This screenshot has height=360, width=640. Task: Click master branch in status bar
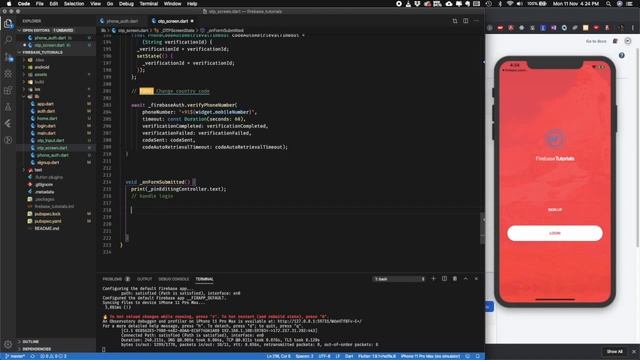15,356
